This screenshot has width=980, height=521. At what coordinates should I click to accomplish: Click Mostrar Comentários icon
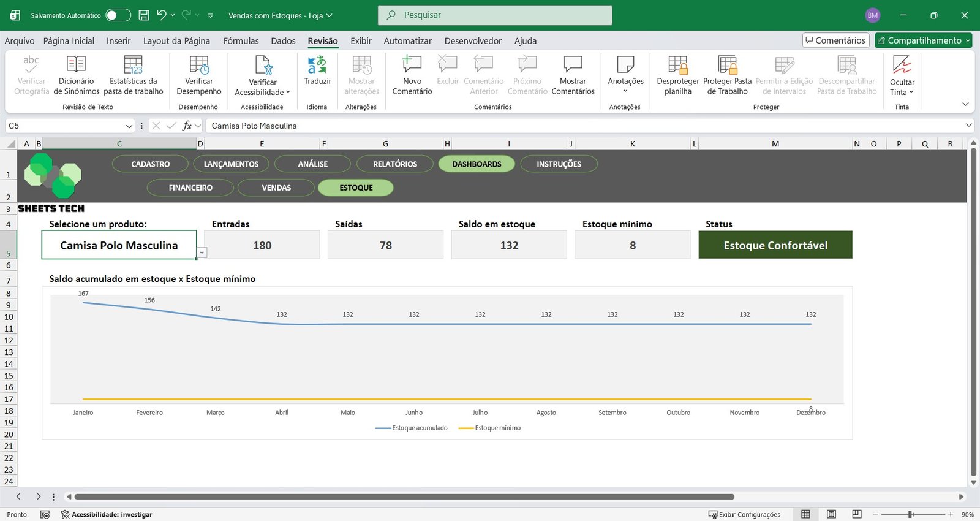[573, 65]
